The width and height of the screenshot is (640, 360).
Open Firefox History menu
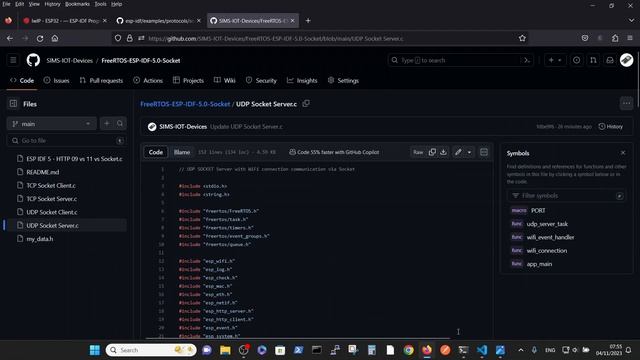pos(52,4)
